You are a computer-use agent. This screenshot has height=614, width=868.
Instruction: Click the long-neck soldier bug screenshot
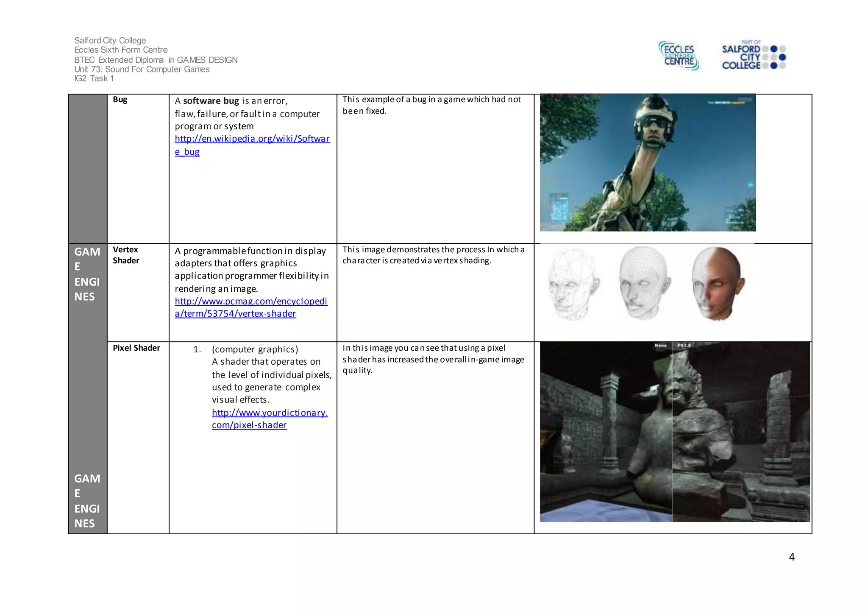[x=647, y=162]
